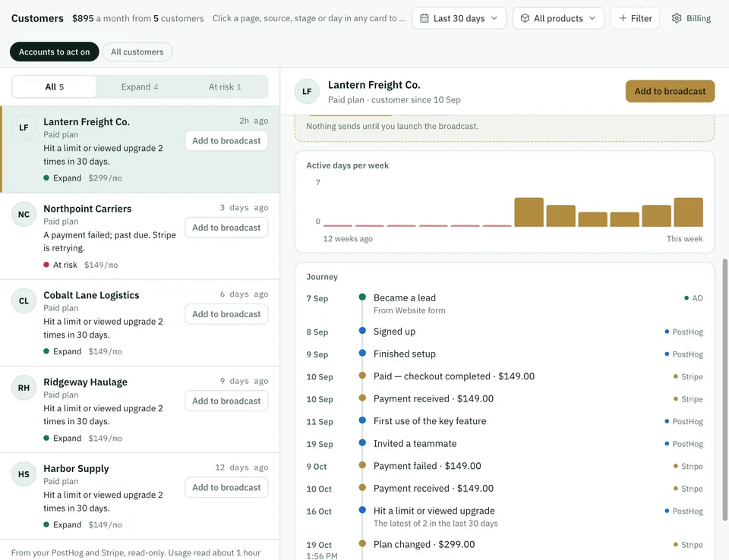
Task: Click First use of the key feature
Action: 430,421
